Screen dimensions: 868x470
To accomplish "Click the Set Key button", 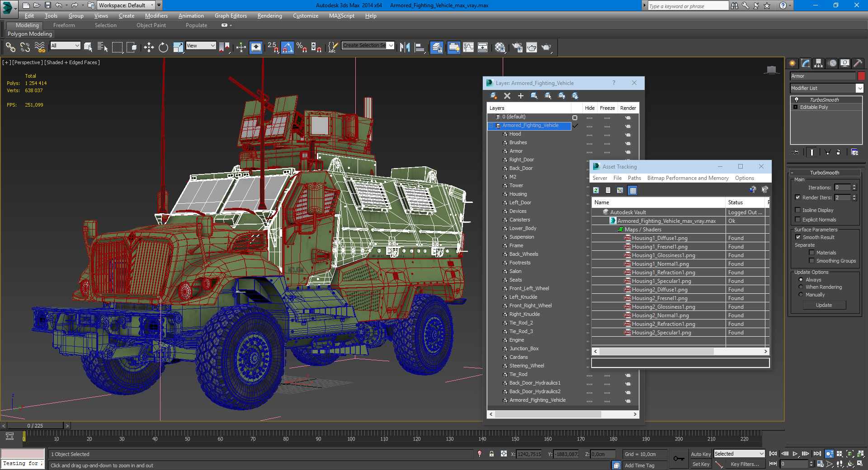I will tap(701, 464).
